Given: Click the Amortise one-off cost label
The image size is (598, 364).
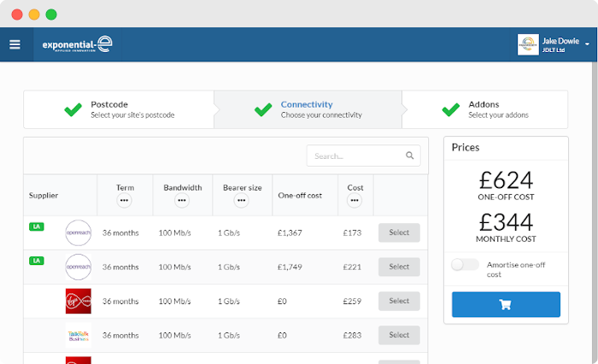Looking at the screenshot, I should (x=516, y=269).
